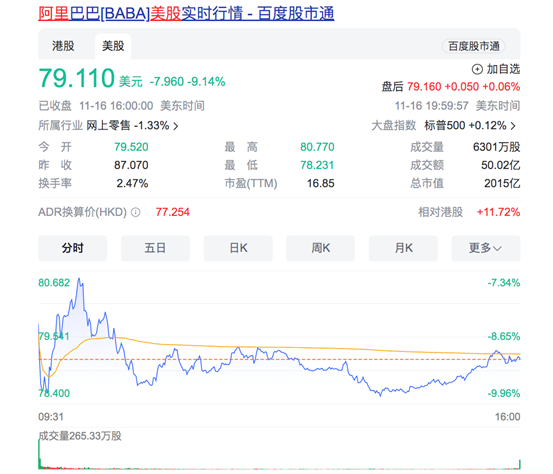Viewport: 553px width, 474px height.
Task: Click the opening volume bar
Action: click(39, 454)
